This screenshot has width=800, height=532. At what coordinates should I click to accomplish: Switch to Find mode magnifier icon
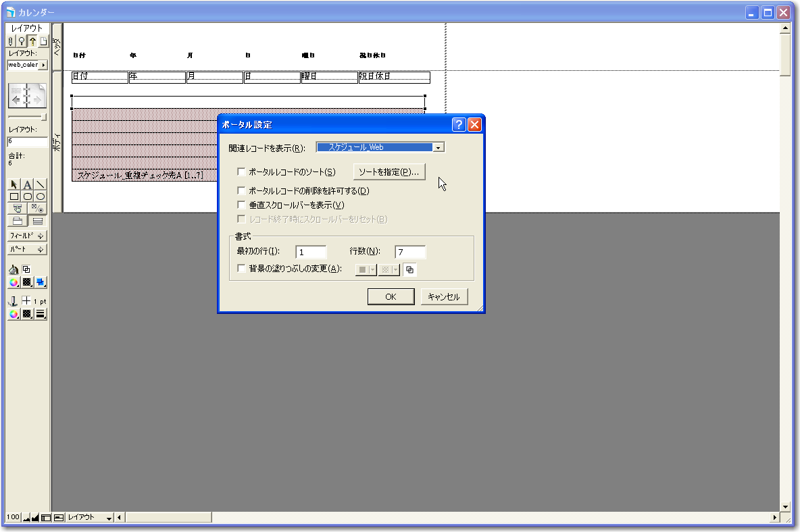tap(22, 41)
